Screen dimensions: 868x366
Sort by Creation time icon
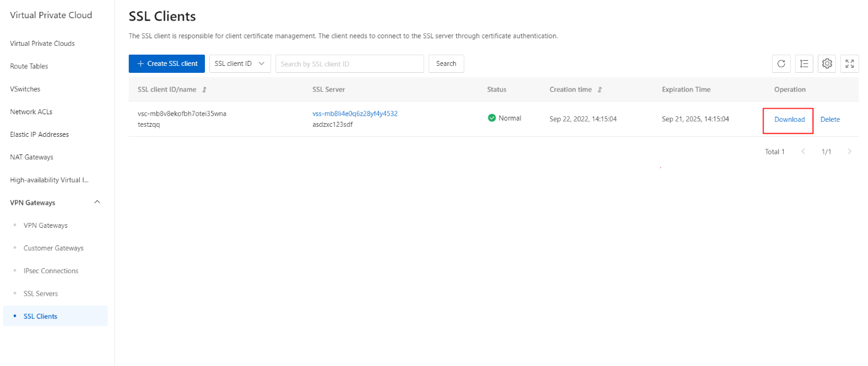[600, 90]
